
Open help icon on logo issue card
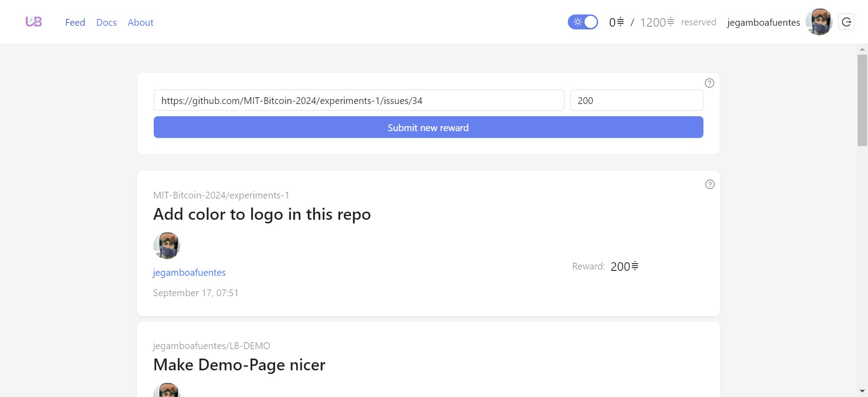[x=710, y=184]
